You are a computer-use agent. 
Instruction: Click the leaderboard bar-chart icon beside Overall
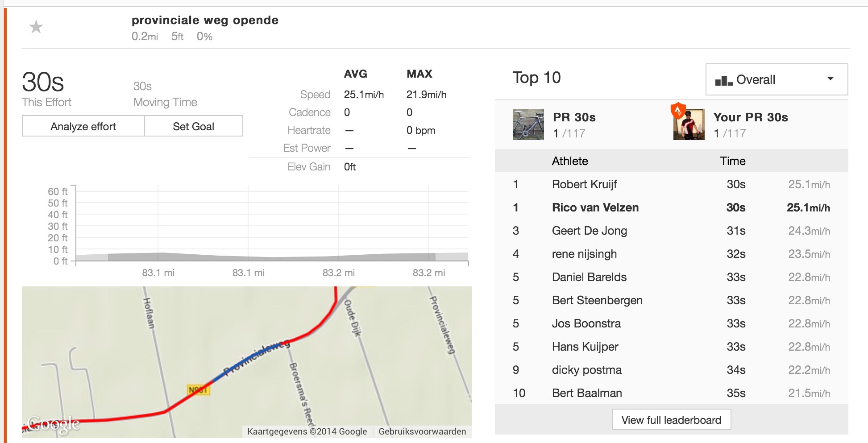723,80
